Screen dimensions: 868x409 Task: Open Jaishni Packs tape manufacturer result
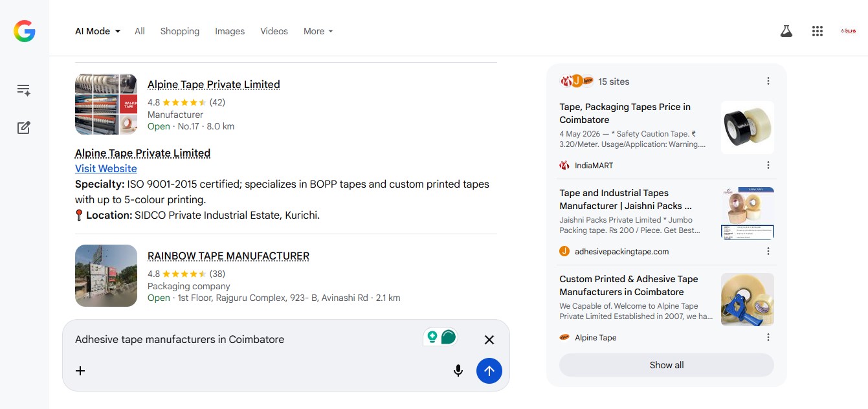point(626,199)
